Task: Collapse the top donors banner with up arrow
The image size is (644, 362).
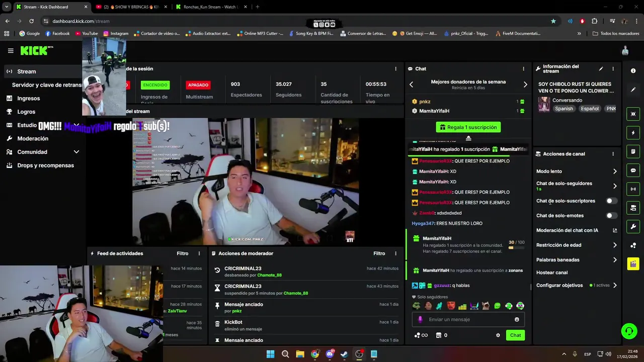Action: coord(468,138)
